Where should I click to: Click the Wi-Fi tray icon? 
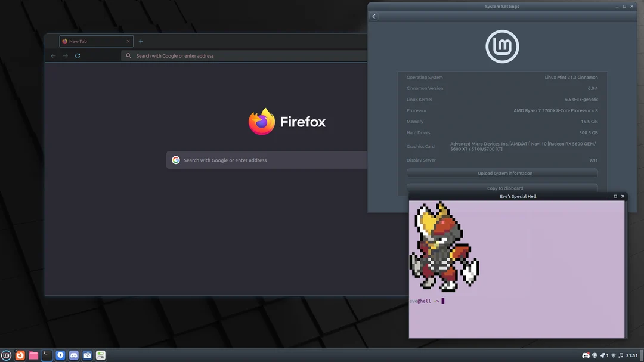(613, 355)
